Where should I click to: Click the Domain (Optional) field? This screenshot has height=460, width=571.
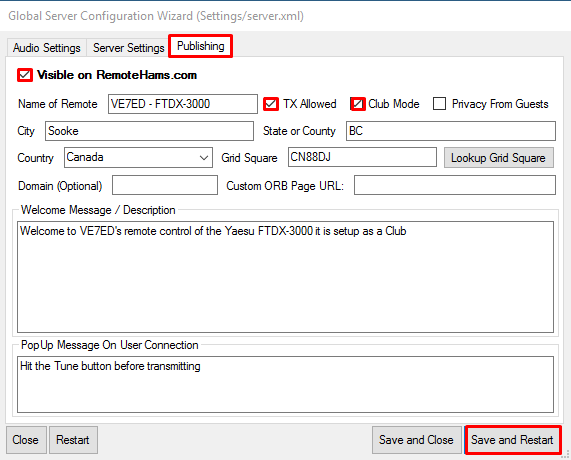165,185
